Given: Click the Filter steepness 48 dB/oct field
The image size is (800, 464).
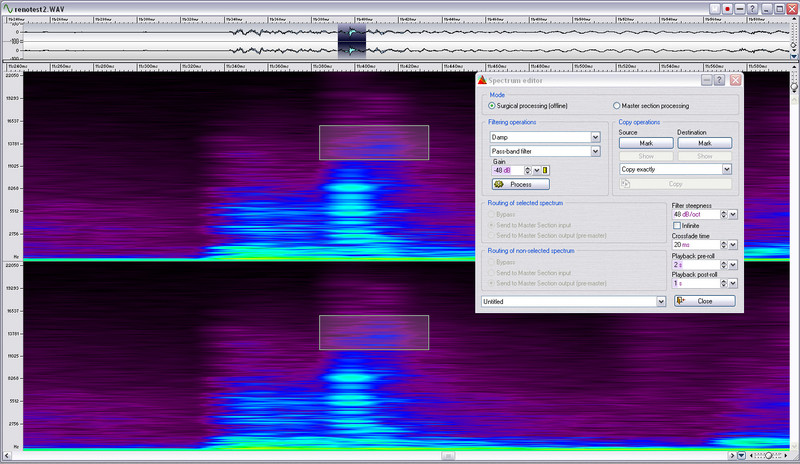Looking at the screenshot, I should pyautogui.click(x=696, y=214).
